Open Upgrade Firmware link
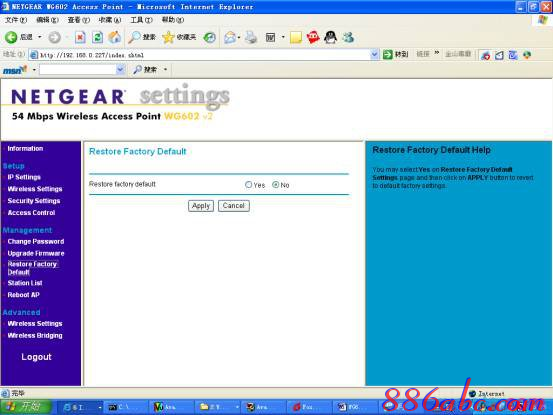Viewport: 553px width, 415px height. (36, 253)
